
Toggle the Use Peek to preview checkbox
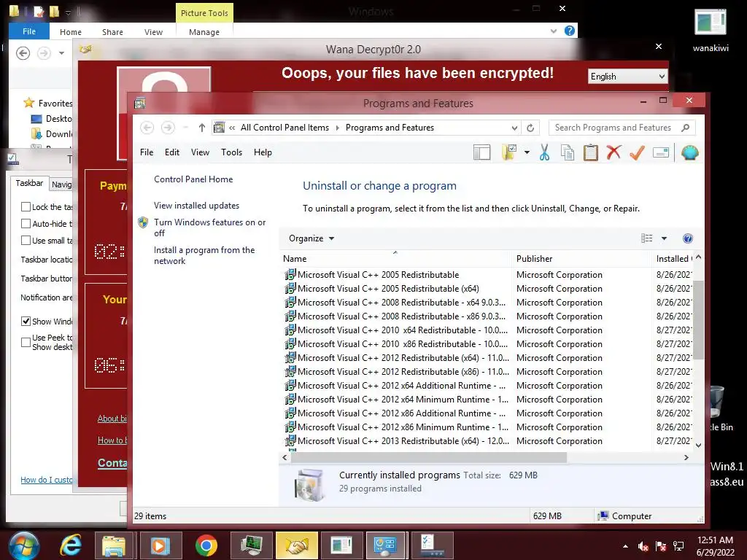[26, 342]
